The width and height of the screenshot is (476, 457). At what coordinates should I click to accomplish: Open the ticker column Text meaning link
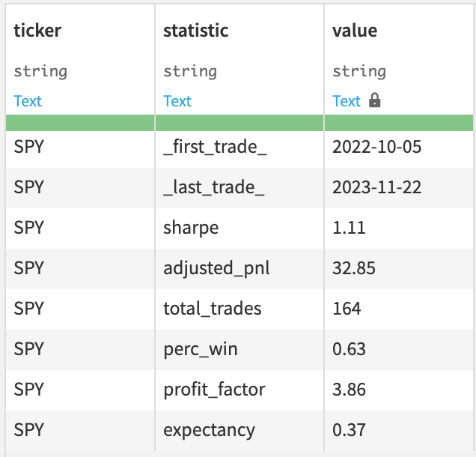coord(28,101)
